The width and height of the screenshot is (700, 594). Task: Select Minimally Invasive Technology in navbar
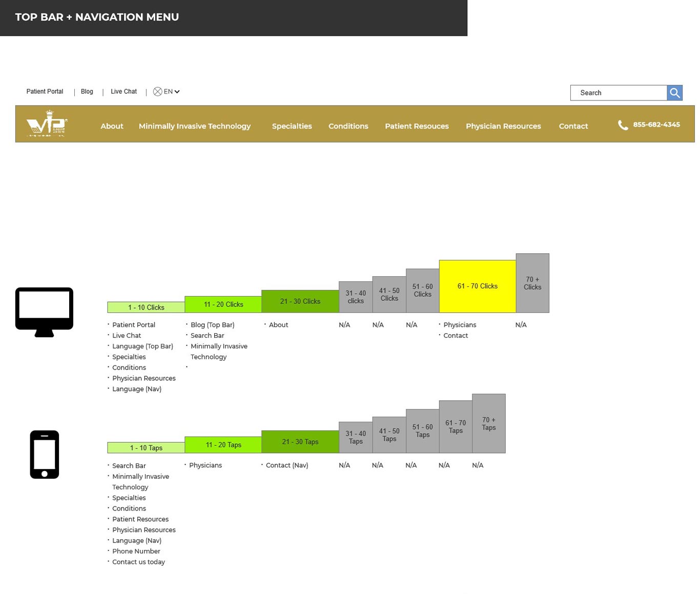[x=194, y=126]
